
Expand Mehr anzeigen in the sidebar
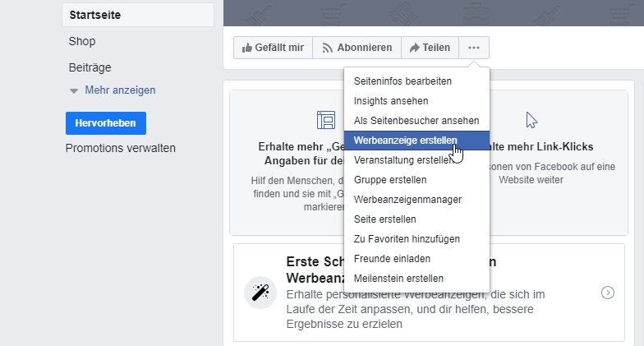[120, 90]
